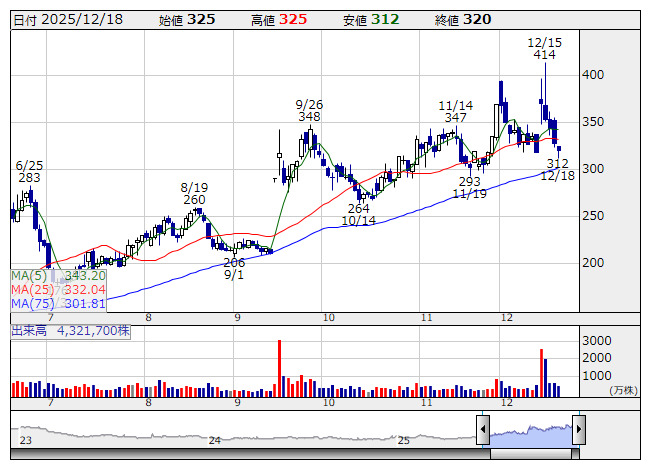The image size is (653, 470).
Task: Click the right range handle arrow in navigator
Action: [577, 431]
